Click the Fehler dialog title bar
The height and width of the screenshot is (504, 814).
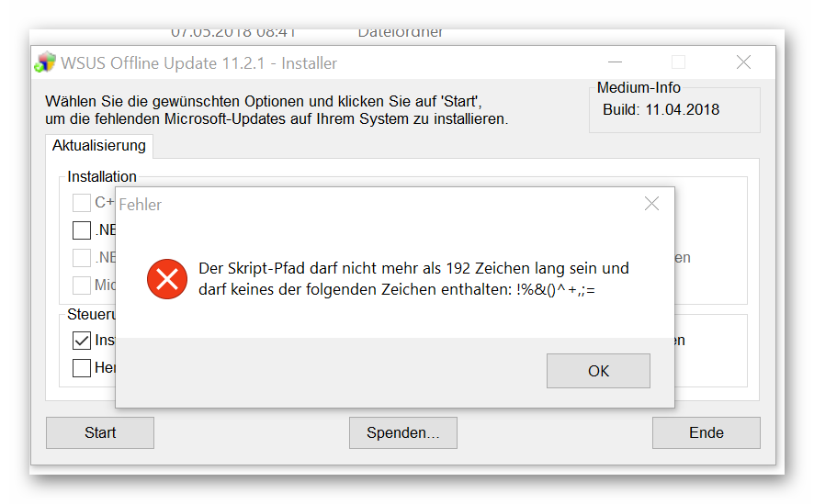click(367, 204)
